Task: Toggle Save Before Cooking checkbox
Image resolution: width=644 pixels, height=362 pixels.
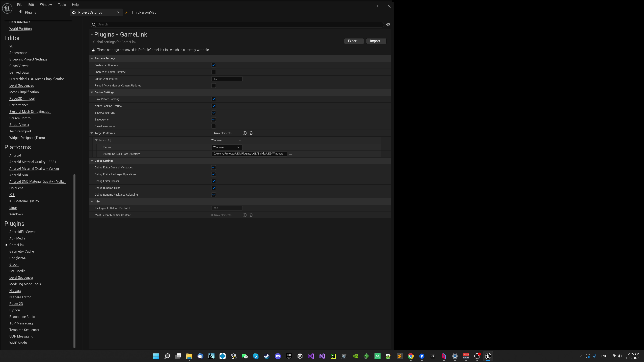Action: click(213, 99)
